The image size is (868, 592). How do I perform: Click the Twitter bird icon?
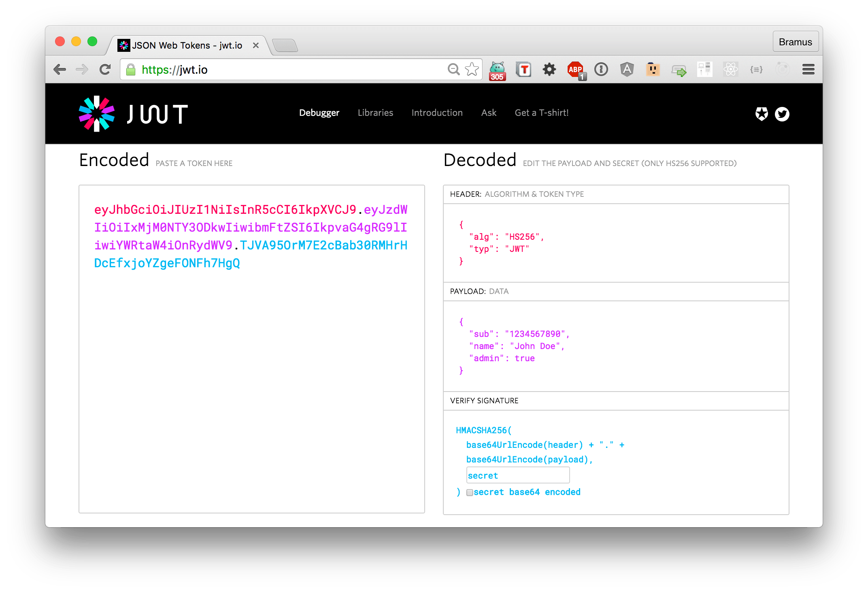[x=782, y=114]
